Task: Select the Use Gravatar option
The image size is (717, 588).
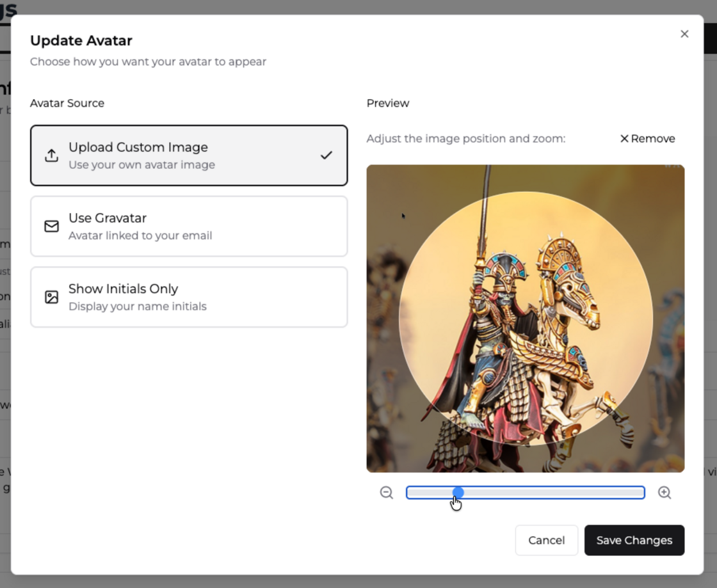Action: (x=189, y=226)
